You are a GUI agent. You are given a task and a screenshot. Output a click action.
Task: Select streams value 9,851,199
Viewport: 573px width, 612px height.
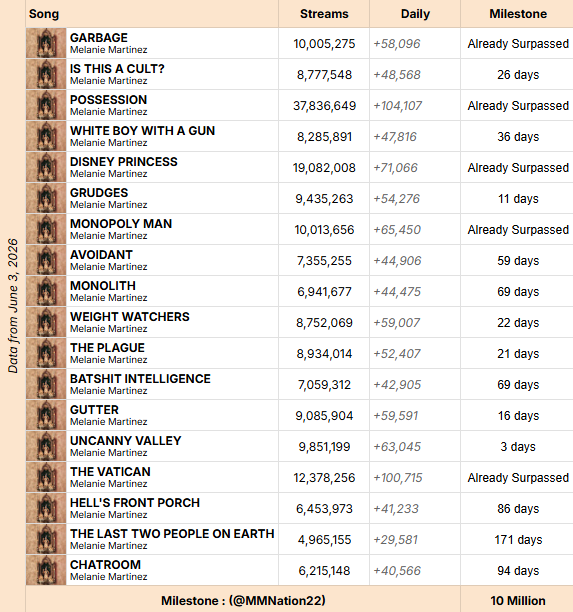click(324, 447)
